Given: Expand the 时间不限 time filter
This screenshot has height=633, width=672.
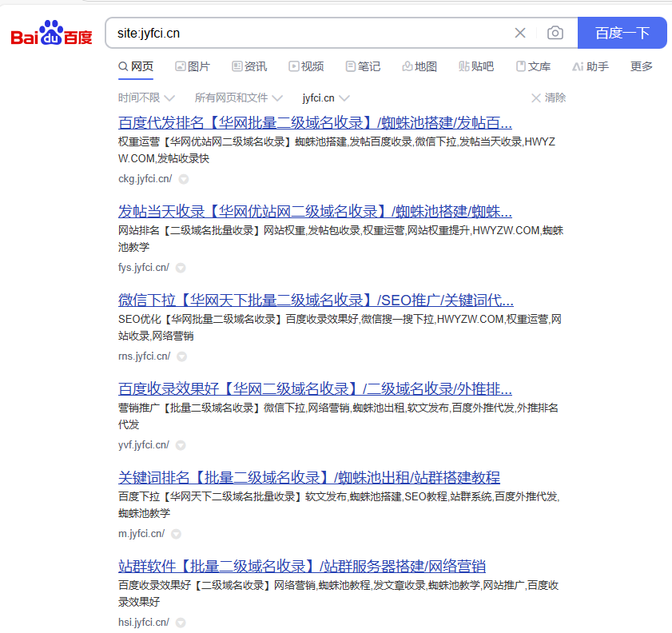Looking at the screenshot, I should coord(146,98).
